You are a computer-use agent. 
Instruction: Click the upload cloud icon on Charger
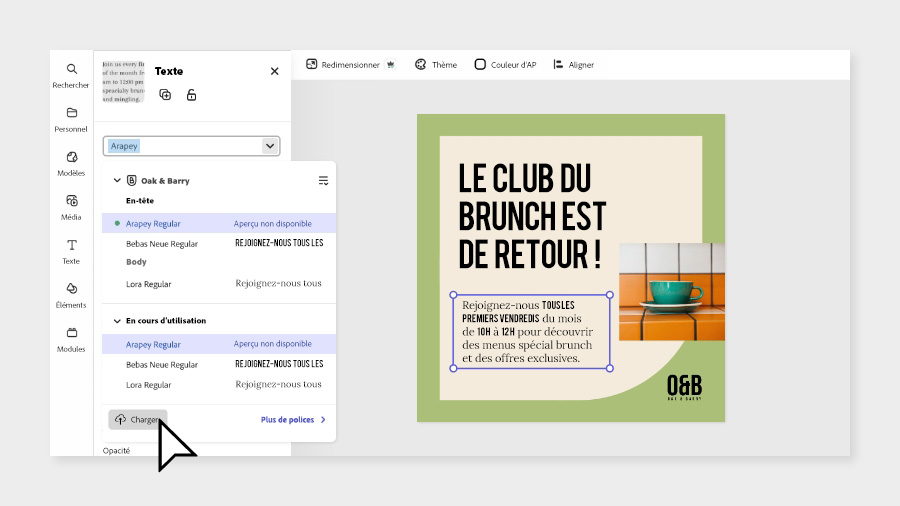[x=121, y=419]
